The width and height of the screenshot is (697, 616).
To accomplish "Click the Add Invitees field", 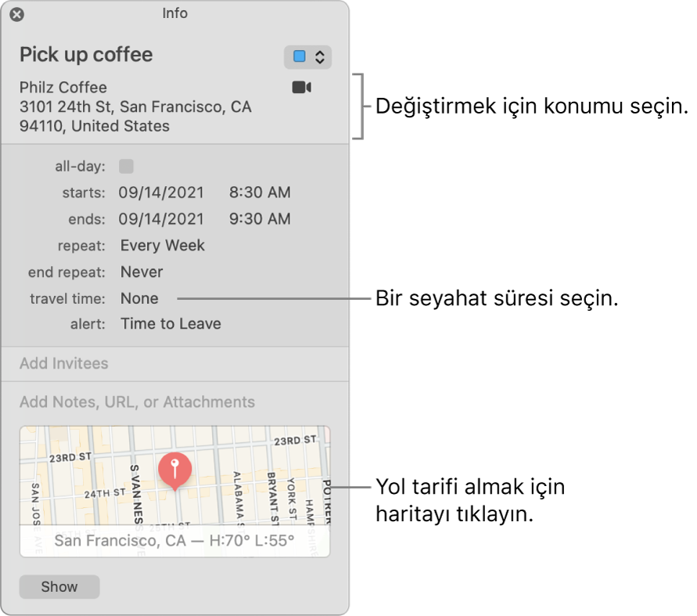I will pos(174,364).
